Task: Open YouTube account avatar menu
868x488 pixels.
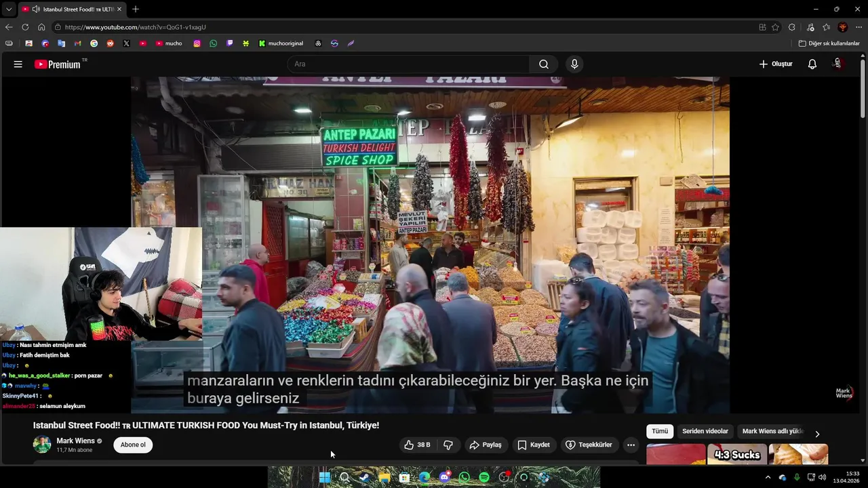Action: coord(837,64)
